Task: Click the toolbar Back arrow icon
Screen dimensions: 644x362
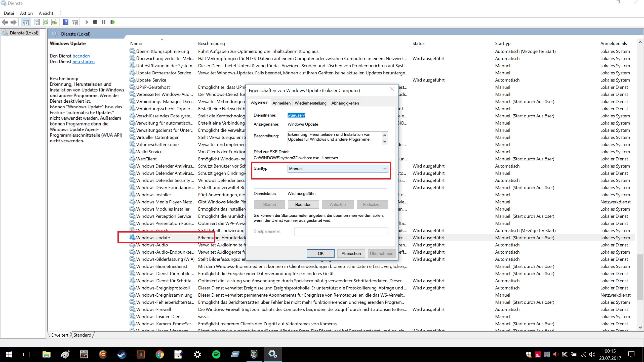Action: (5, 22)
